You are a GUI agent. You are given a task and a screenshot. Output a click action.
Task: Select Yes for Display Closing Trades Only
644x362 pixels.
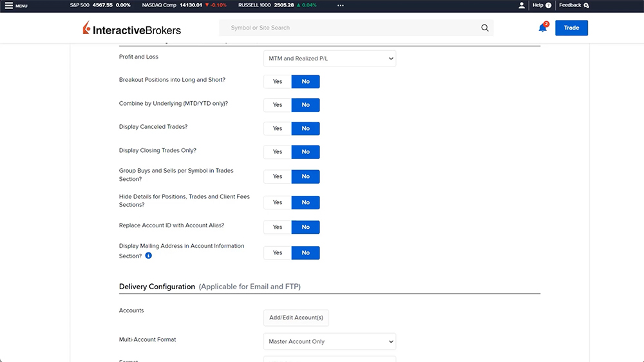point(278,152)
